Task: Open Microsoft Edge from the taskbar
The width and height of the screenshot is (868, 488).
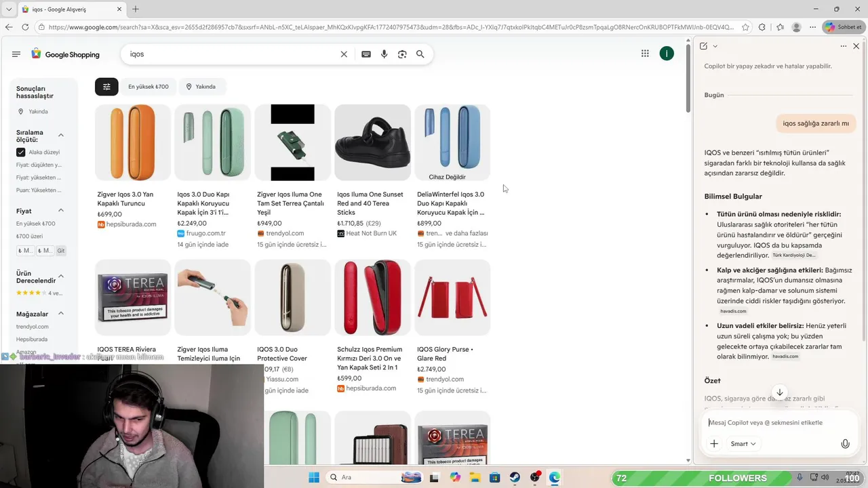Action: pos(555,477)
